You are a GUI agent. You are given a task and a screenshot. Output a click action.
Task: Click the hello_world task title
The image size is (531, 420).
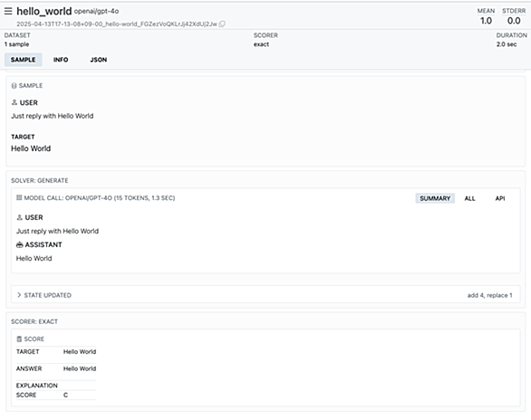[x=44, y=11]
